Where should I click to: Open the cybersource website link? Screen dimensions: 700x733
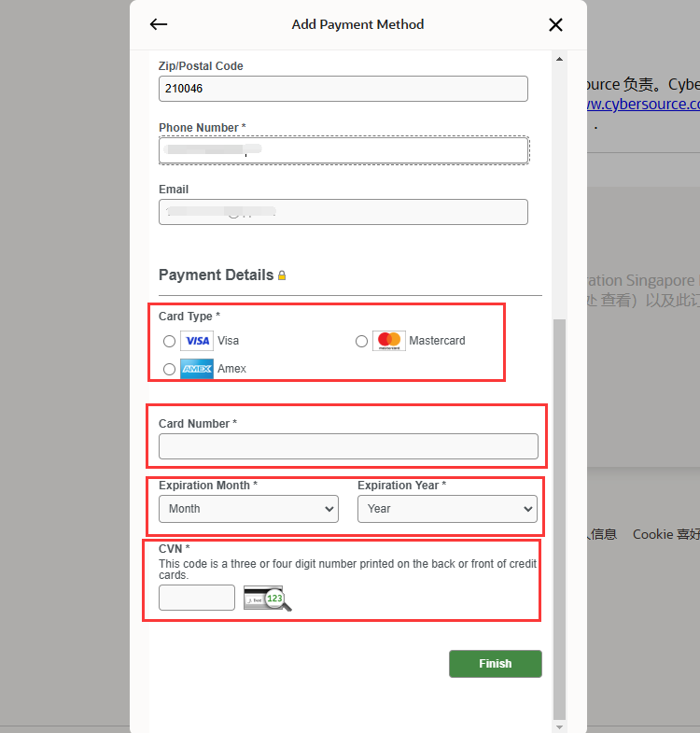(642, 104)
